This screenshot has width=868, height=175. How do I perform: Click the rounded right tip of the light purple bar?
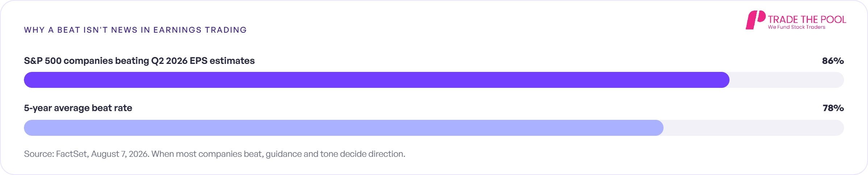[x=659, y=128]
